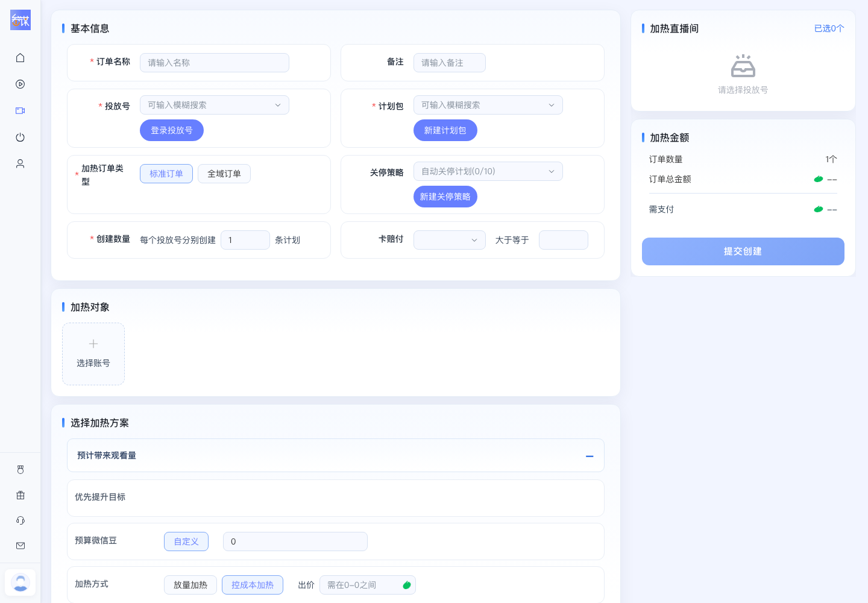The height and width of the screenshot is (603, 868).
Task: Focus the 预算微信豆 amount field
Action: point(295,541)
